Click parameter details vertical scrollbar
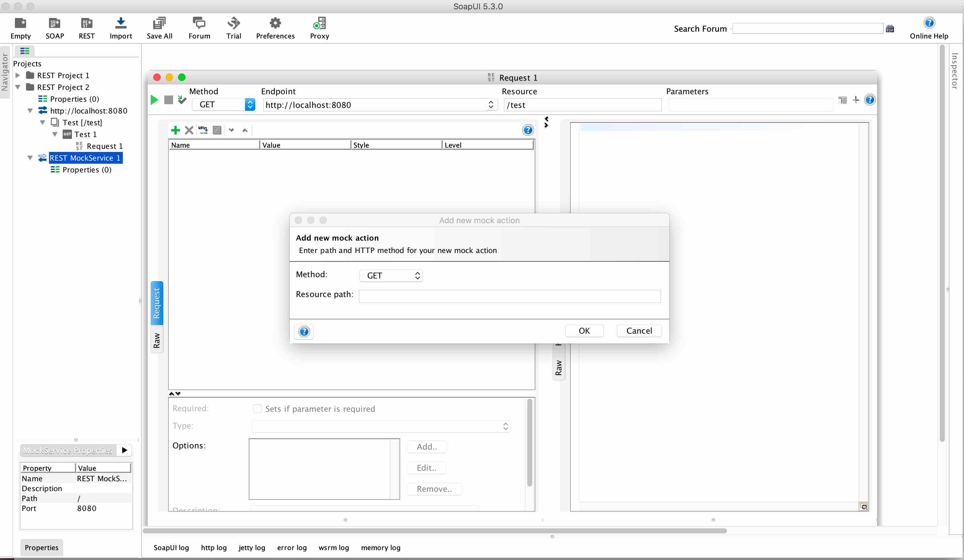The width and height of the screenshot is (964, 560). 530,443
